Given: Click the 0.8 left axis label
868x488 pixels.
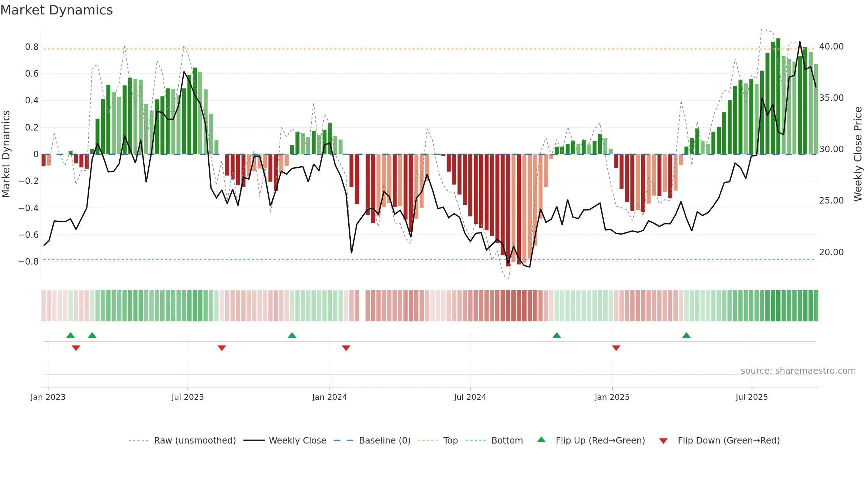Looking at the screenshot, I should (32, 47).
